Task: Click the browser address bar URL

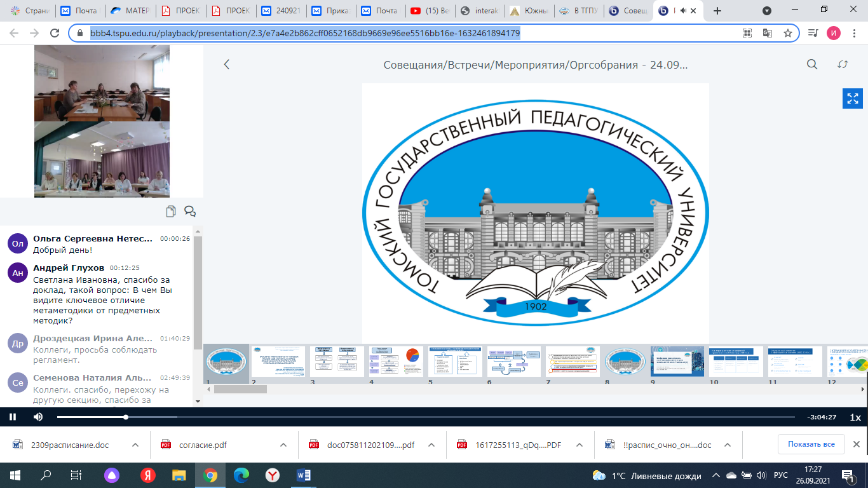Action: tap(305, 33)
